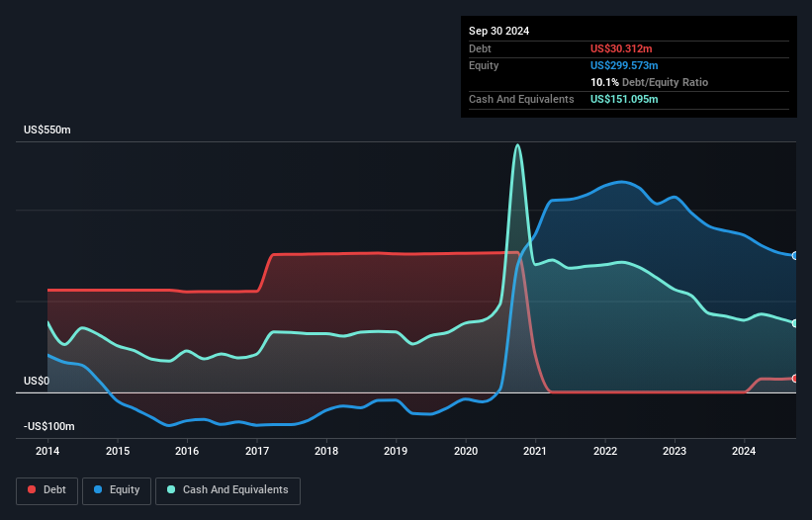Image resolution: width=812 pixels, height=520 pixels.
Task: Toggle the Debt series legend button
Action: pyautogui.click(x=47, y=490)
